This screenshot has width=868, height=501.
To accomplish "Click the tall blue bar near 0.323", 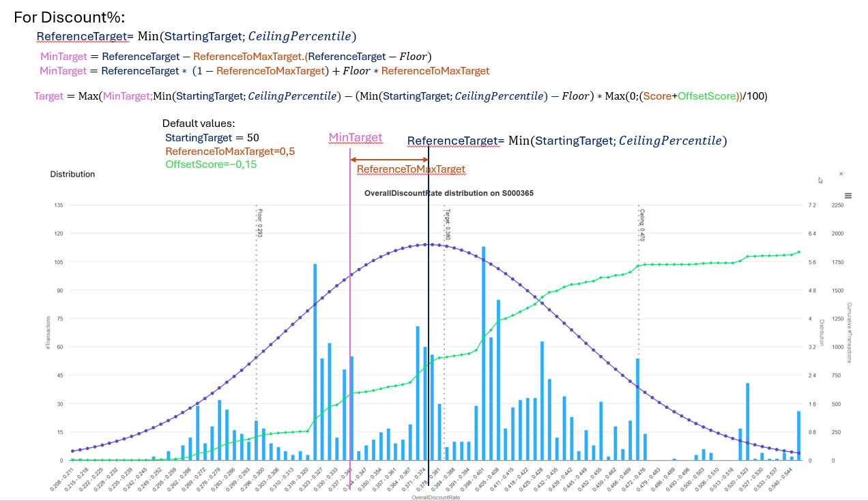I will point(315,362).
